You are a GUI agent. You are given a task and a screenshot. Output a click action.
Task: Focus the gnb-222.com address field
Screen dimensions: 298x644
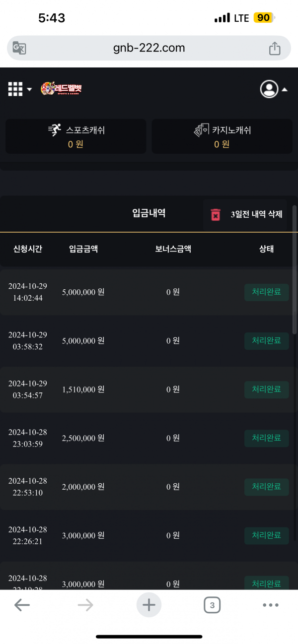[149, 48]
